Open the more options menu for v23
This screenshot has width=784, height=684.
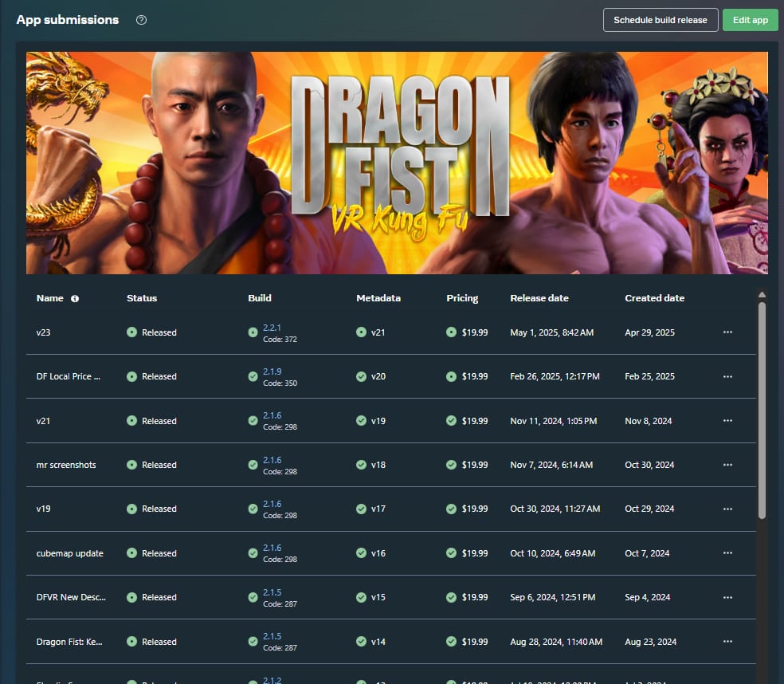click(x=727, y=332)
